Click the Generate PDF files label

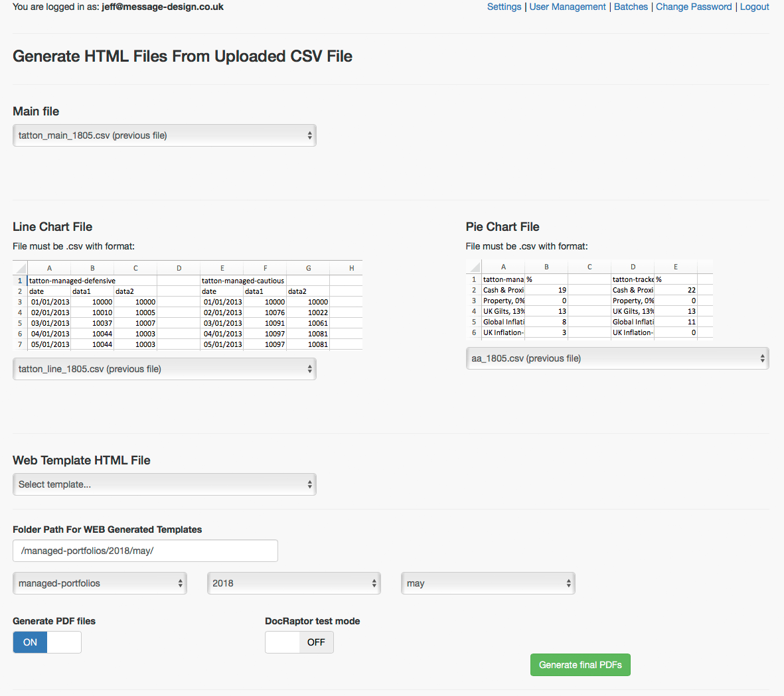(54, 621)
